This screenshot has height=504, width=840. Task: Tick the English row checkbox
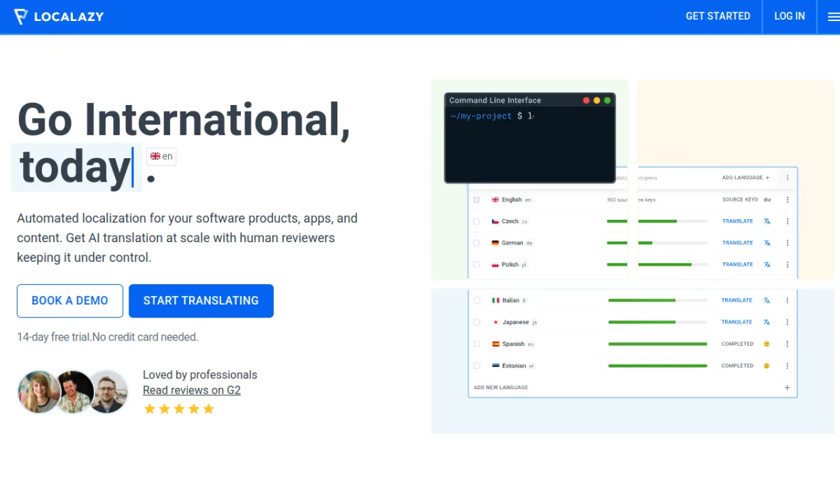476,199
